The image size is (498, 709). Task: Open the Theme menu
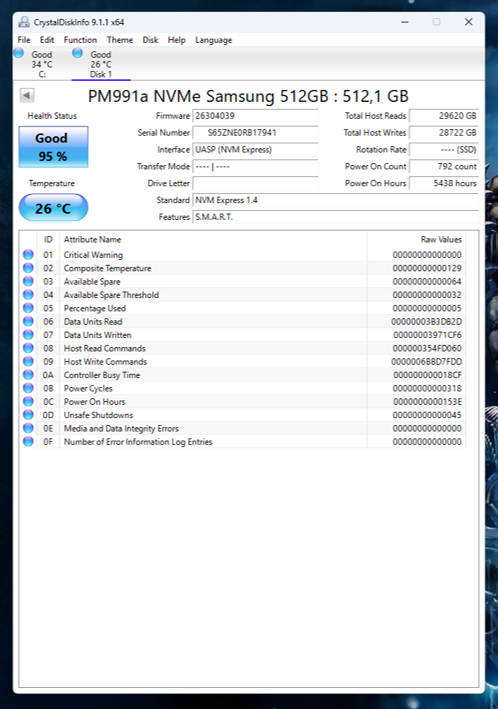pyautogui.click(x=120, y=40)
